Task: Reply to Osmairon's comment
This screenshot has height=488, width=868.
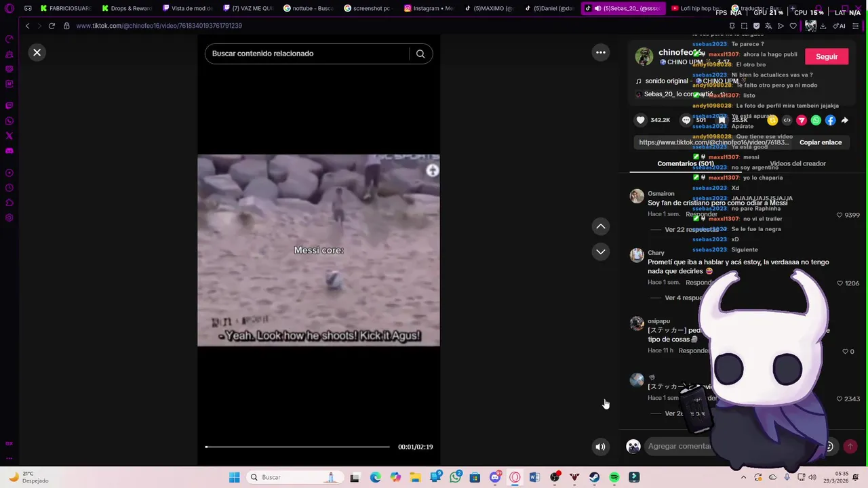Action: pos(701,214)
